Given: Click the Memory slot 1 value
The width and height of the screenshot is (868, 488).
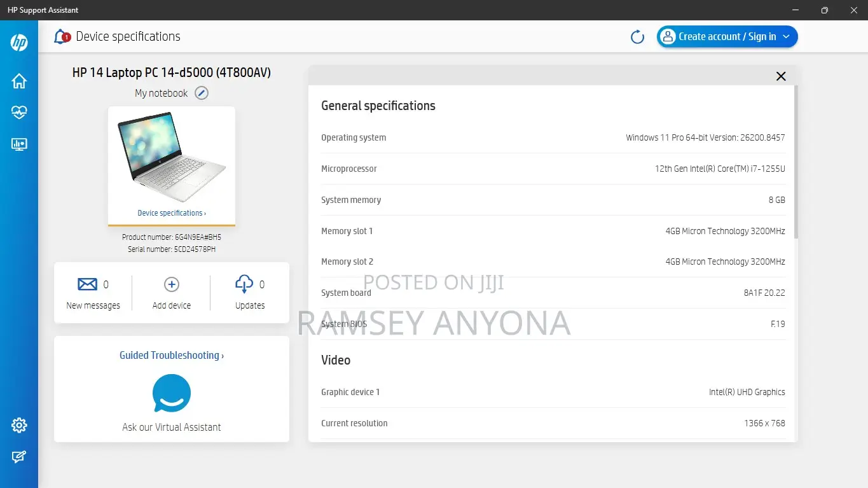Looking at the screenshot, I should pyautogui.click(x=726, y=231).
